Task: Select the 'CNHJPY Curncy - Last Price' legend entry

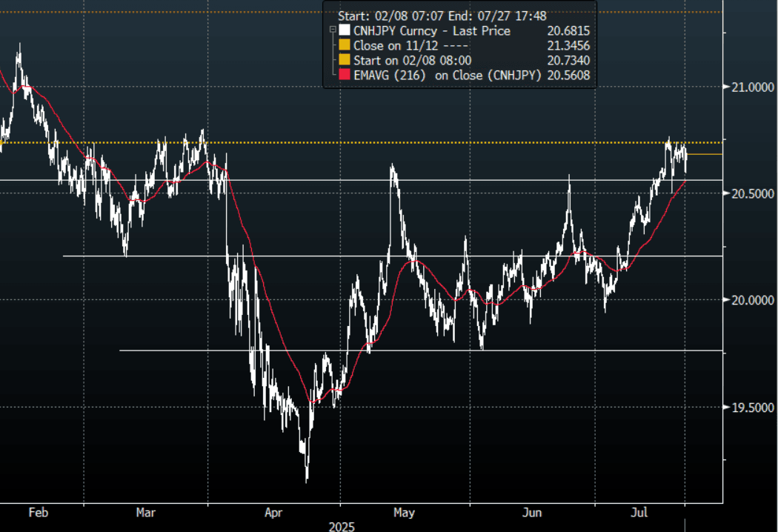Action: (432, 31)
